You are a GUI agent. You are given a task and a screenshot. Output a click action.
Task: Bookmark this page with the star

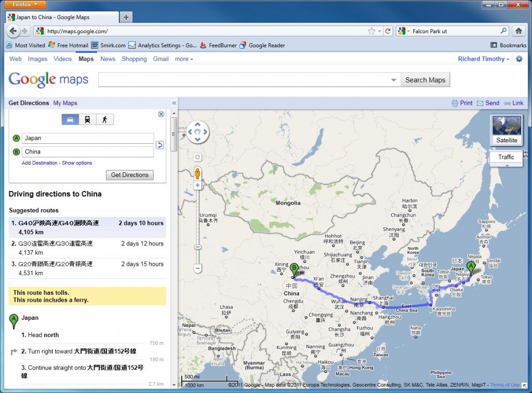[x=371, y=31]
